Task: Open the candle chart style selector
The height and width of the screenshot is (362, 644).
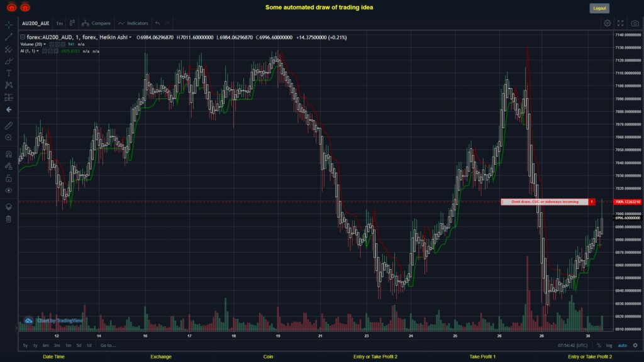Action: (72, 23)
